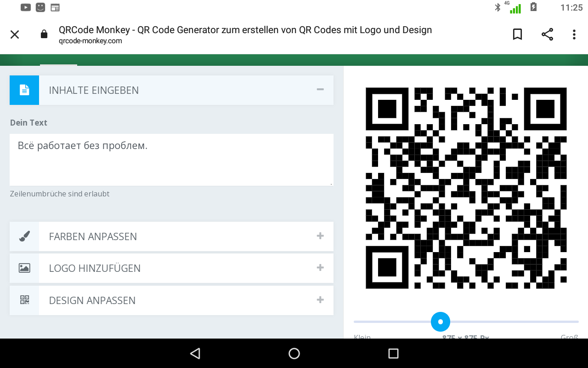Screen dimensions: 588x368
Task: Select the INHALTE EINGEBEN section header
Action: click(x=94, y=90)
